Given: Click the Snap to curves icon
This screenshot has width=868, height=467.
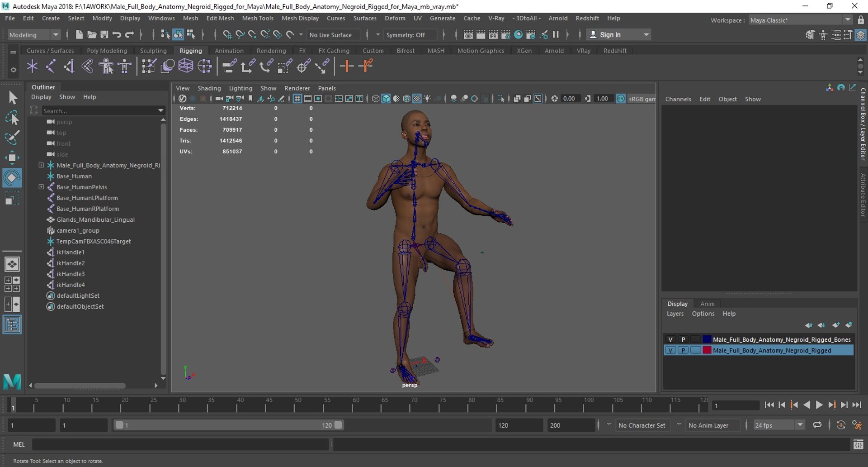Looking at the screenshot, I should tap(240, 34).
